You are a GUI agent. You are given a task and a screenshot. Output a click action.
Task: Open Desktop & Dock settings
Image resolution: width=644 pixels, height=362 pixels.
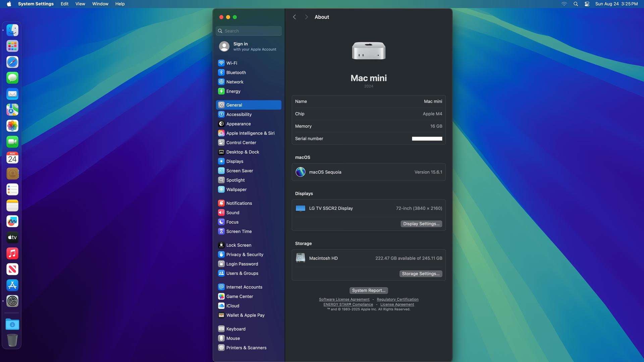click(249, 152)
